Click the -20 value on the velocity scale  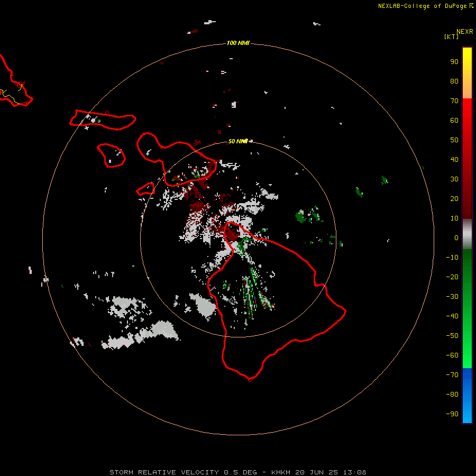(452, 277)
